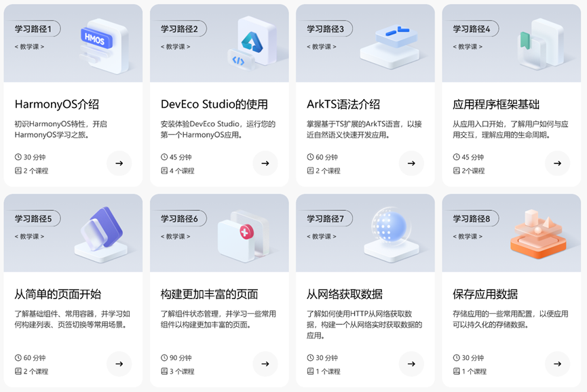Image resolution: width=587 pixels, height=392 pixels.
Task: Open the 从简单的页面开始 title
Action: [x=58, y=294]
